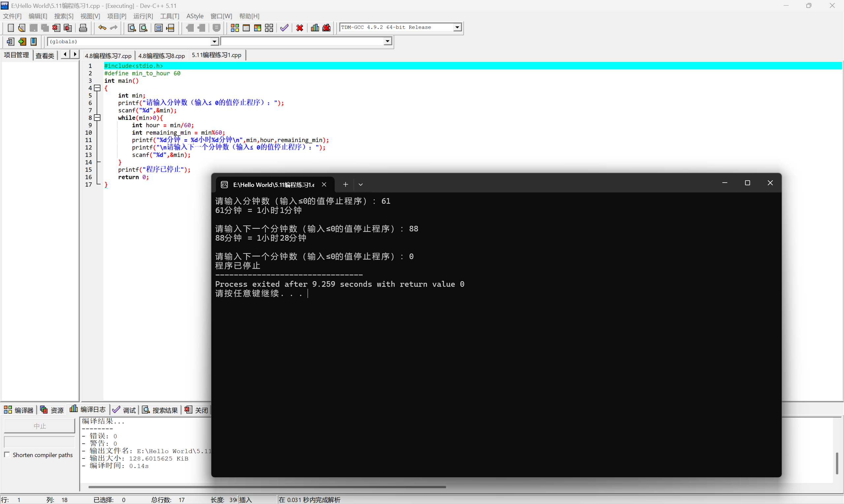Print the current file via printer icon
844x504 pixels.
pyautogui.click(x=83, y=28)
